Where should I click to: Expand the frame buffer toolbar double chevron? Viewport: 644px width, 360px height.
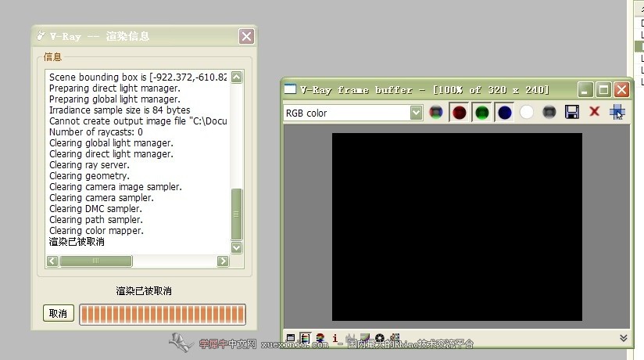623,338
